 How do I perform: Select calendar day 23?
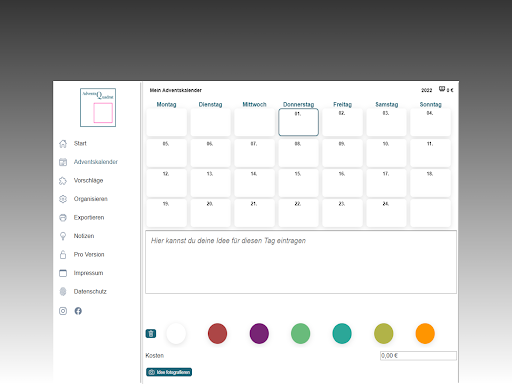[x=342, y=213]
